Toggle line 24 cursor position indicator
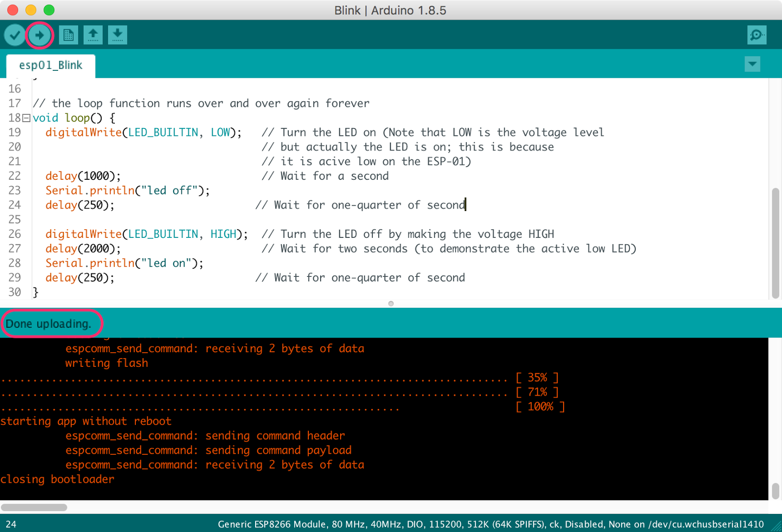The width and height of the screenshot is (782, 532). [x=12, y=524]
